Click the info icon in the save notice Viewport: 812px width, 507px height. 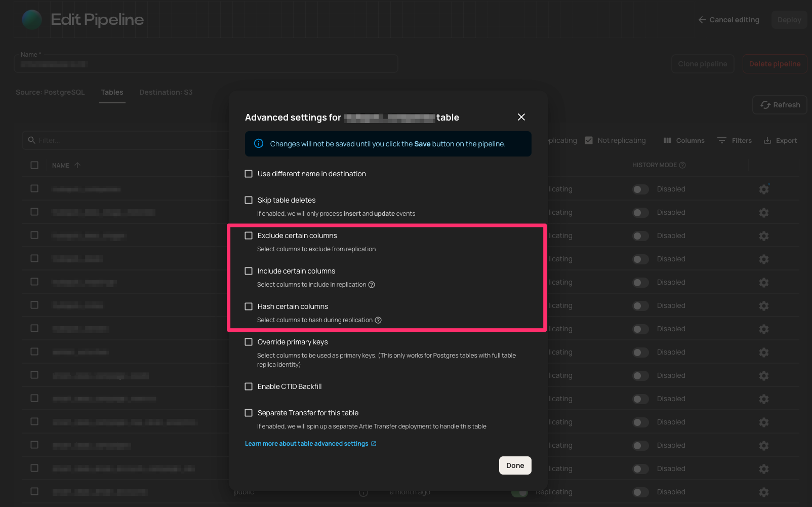[259, 144]
